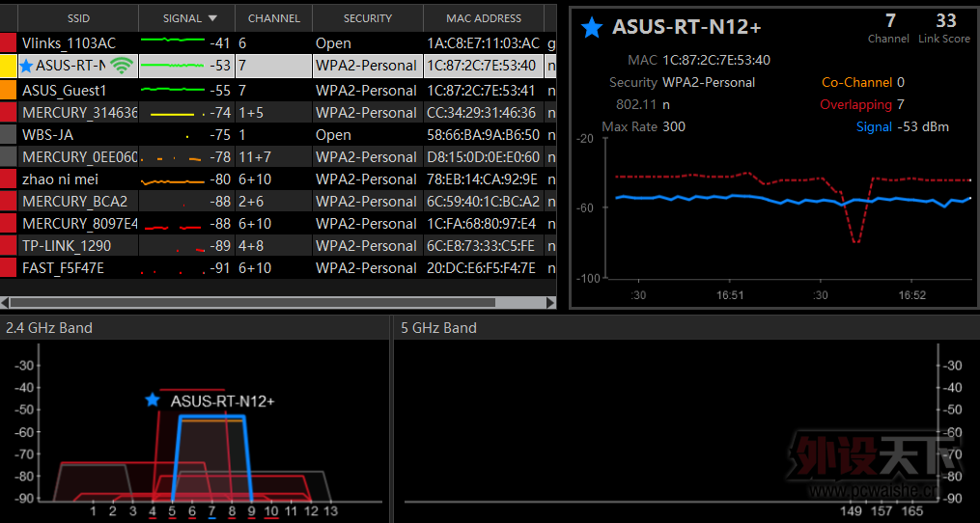Click the 2.4 GHz Band panel title
The image size is (980, 523).
point(48,327)
